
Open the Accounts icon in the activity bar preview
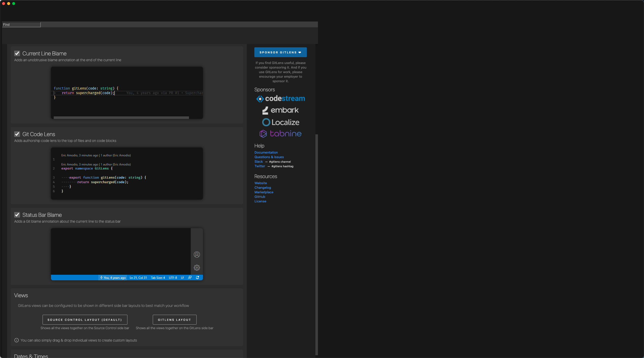197,255
